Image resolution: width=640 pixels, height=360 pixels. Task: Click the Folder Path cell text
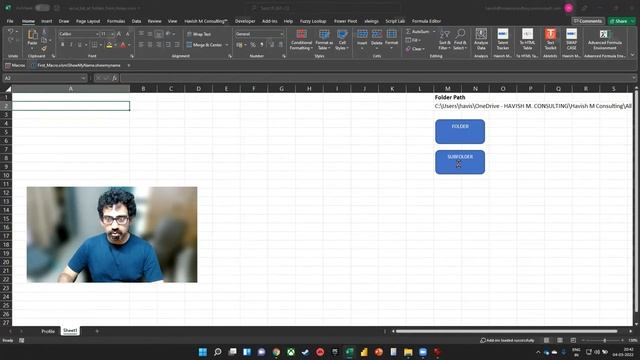[450, 97]
